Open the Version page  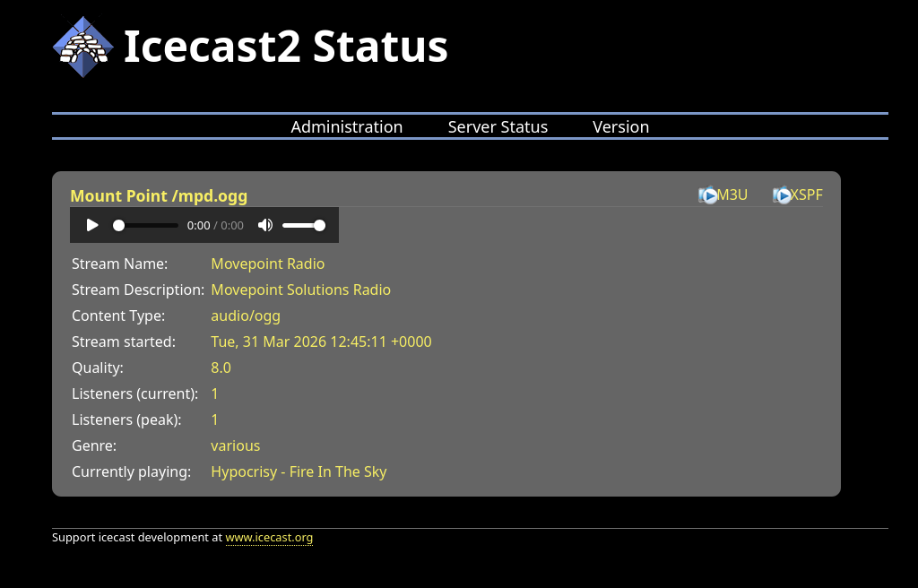point(620,126)
